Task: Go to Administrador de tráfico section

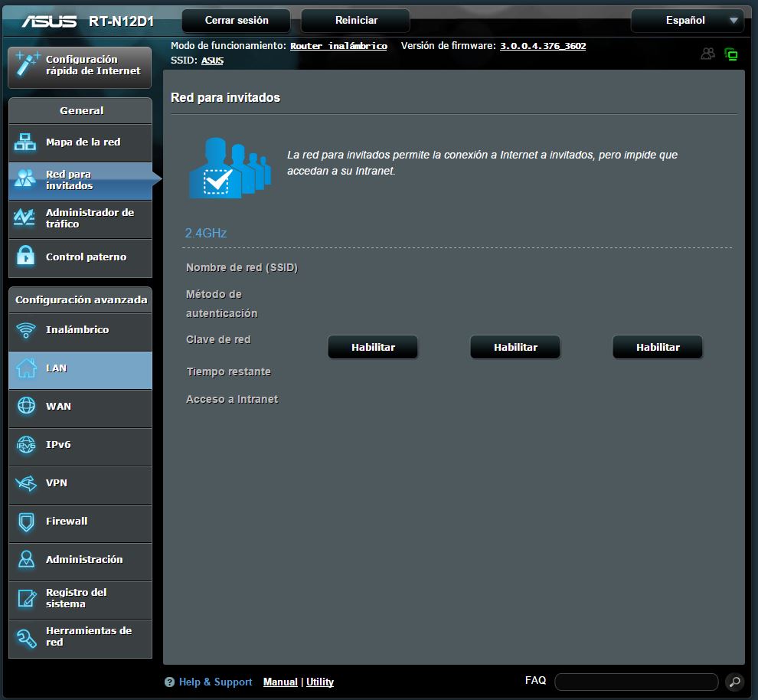Action: pyautogui.click(x=80, y=218)
